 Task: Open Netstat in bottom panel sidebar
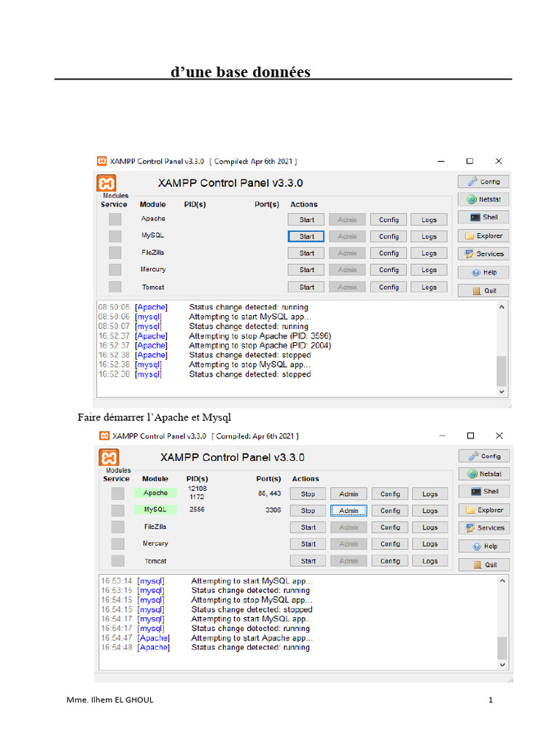[x=484, y=473]
